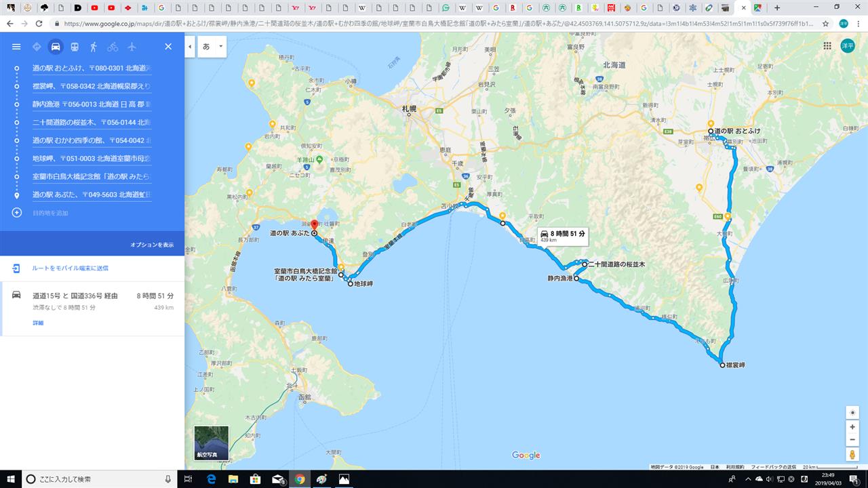The image size is (868, 488).
Task: Switch to the first browser tab
Action: point(11,8)
